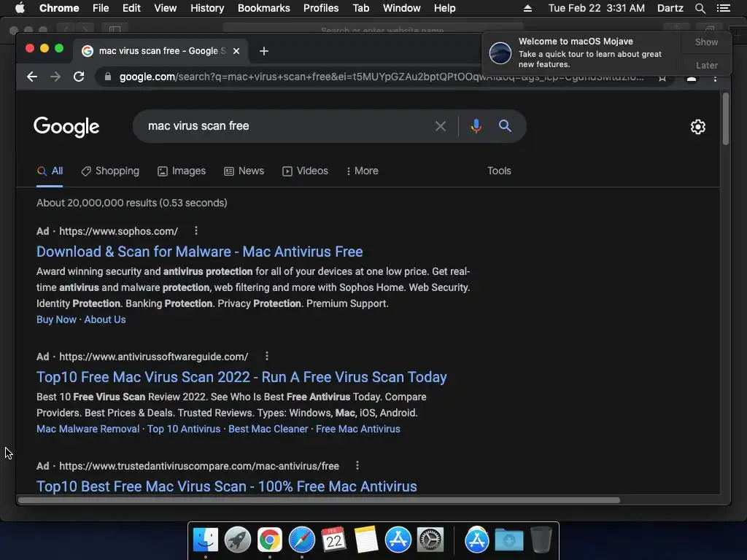747x560 pixels.
Task: Click the eject icon in the menu bar
Action: 527,8
